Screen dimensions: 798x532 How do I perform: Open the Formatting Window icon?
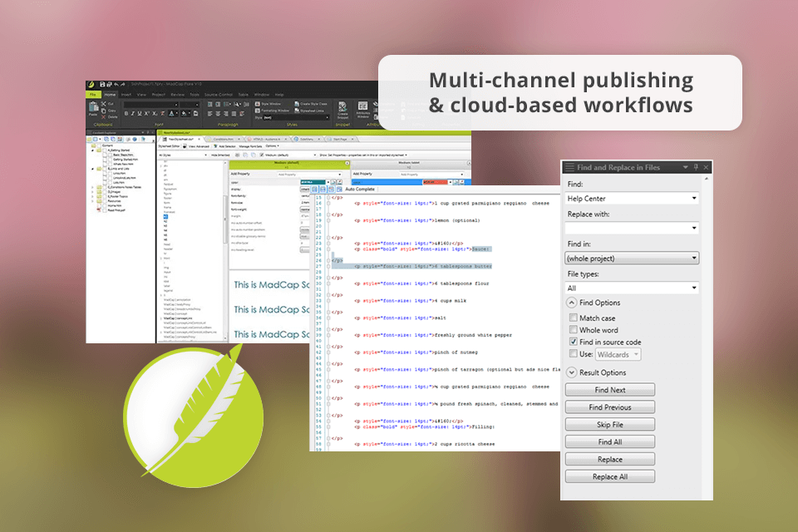point(258,111)
